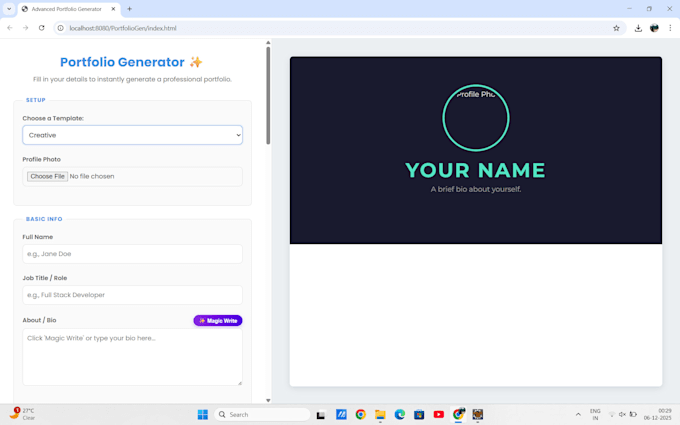Viewport: 680px width, 425px height.
Task: Open clock and date 06-12-2025
Action: (657, 415)
